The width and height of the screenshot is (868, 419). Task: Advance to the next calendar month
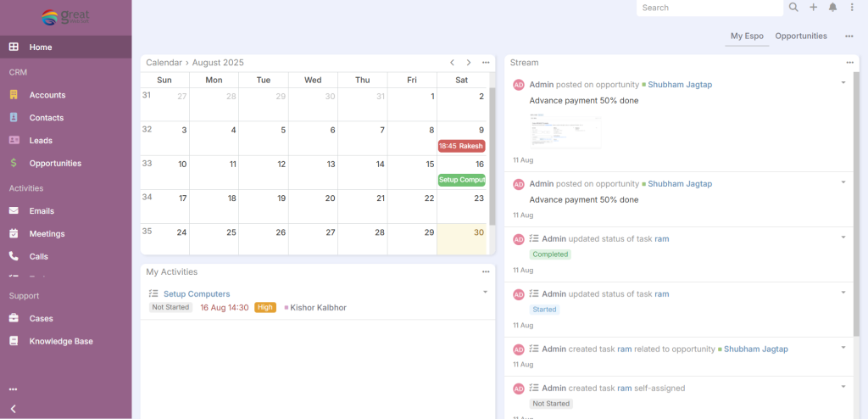click(469, 63)
